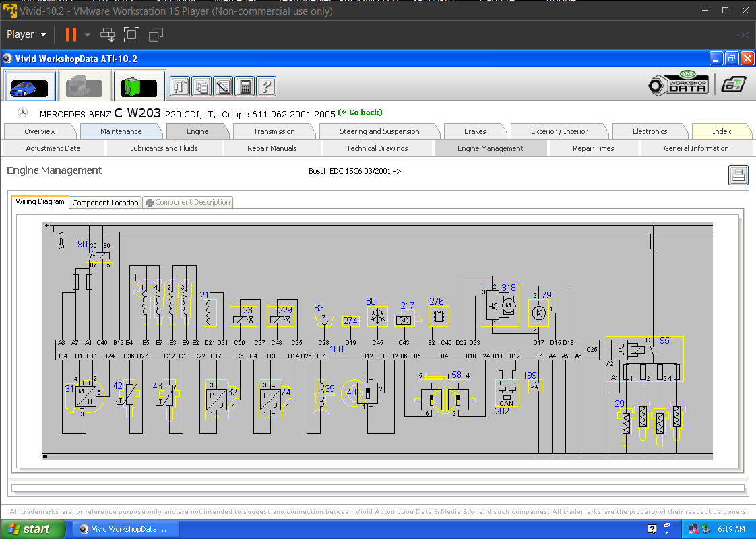Click sensor component 31 in the diagram
This screenshot has height=539, width=756.
[85, 396]
